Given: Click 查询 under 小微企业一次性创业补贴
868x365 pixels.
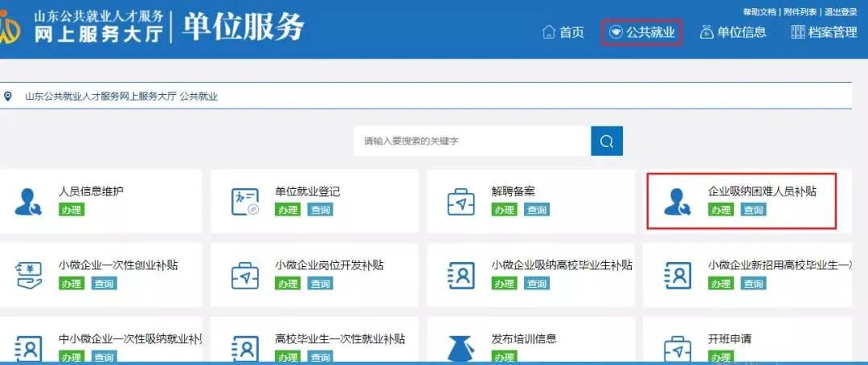Looking at the screenshot, I should pyautogui.click(x=104, y=284).
